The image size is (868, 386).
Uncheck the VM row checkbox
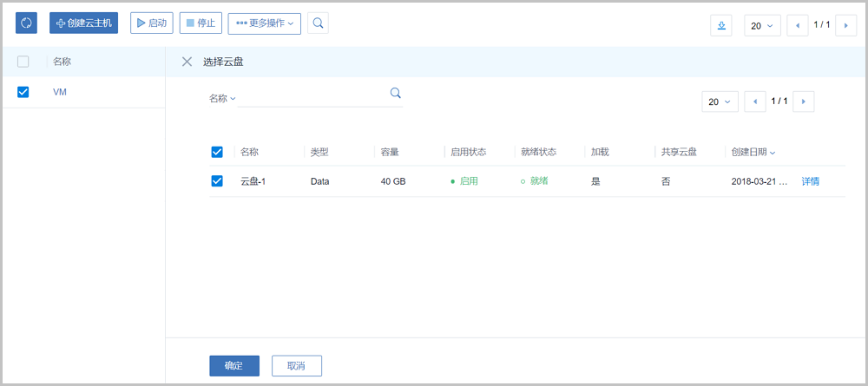[23, 92]
